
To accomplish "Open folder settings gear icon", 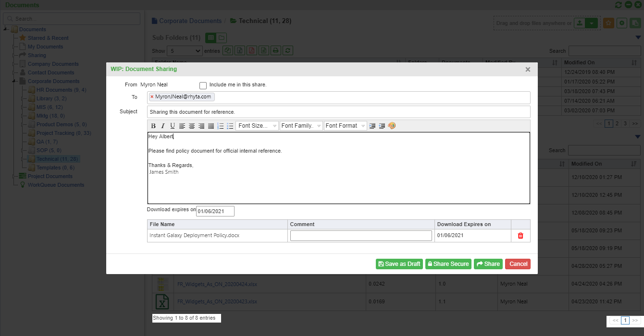I will point(622,23).
